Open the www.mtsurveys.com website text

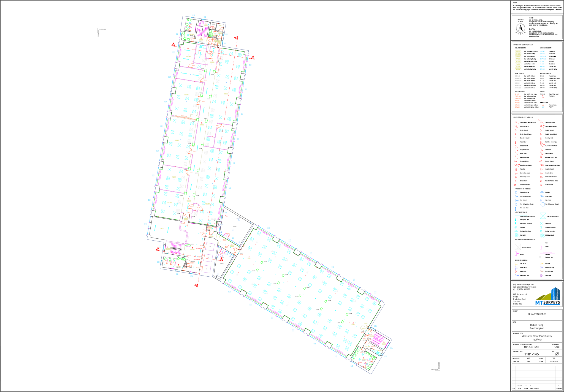pos(525,285)
